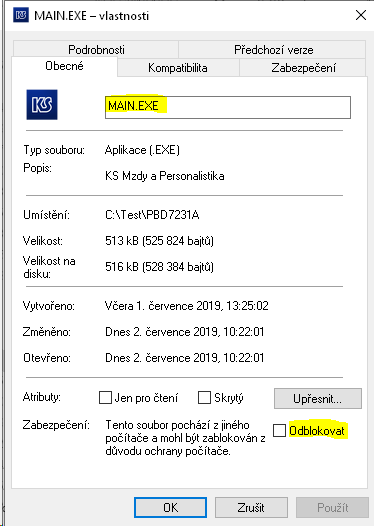Open advanced attributes via Upřesnit button
The image size is (374, 526).
pyautogui.click(x=318, y=399)
